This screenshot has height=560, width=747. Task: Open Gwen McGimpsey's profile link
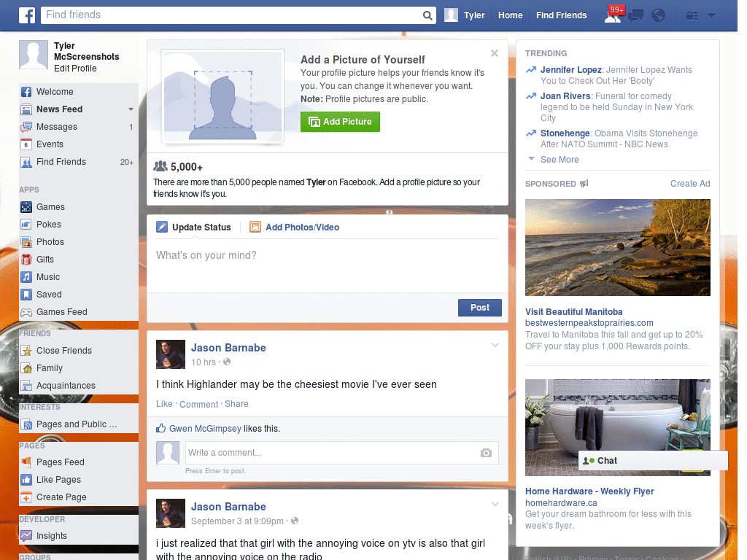click(205, 429)
